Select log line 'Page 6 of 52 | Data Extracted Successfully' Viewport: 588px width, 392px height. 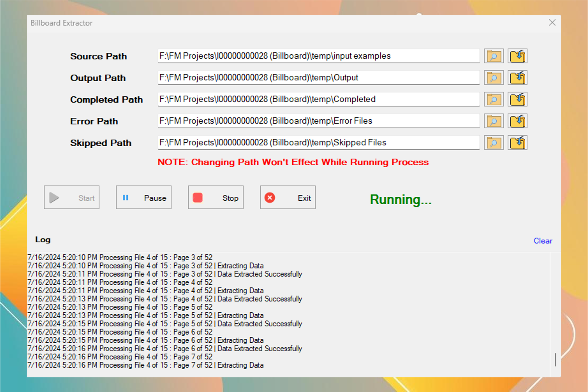click(x=165, y=349)
